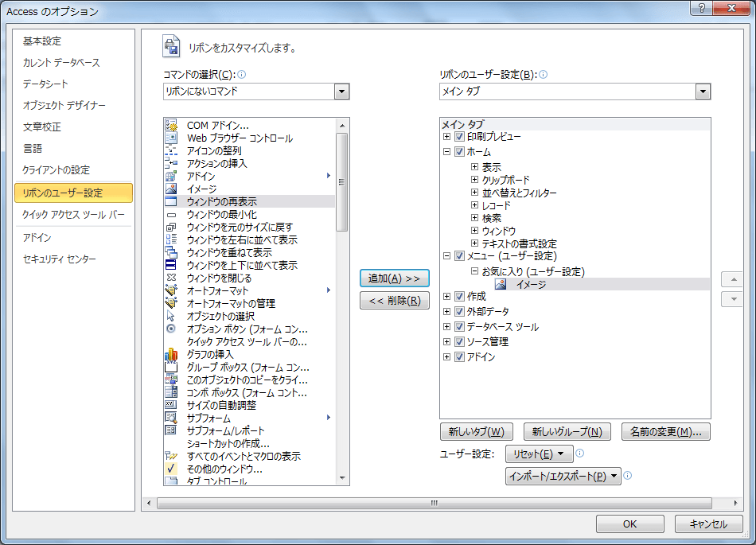Switch to the データシート category
The image size is (756, 545).
[45, 84]
